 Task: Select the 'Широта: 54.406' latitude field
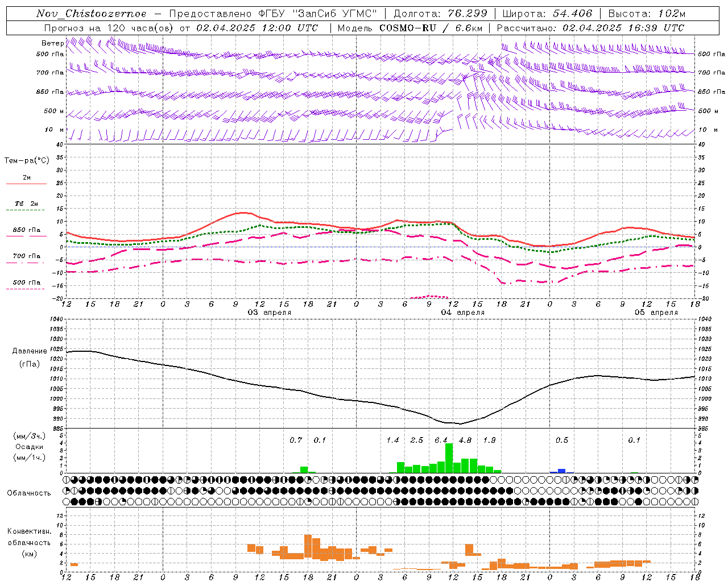tap(547, 14)
